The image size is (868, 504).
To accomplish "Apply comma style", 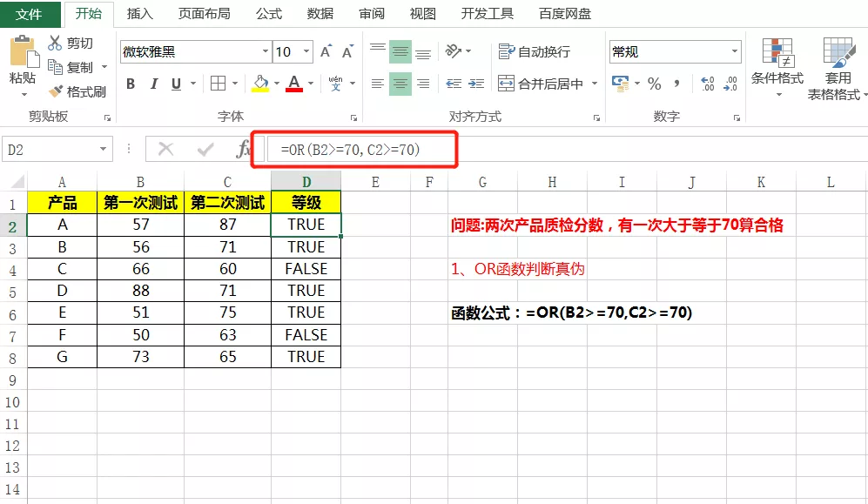I will 676,84.
